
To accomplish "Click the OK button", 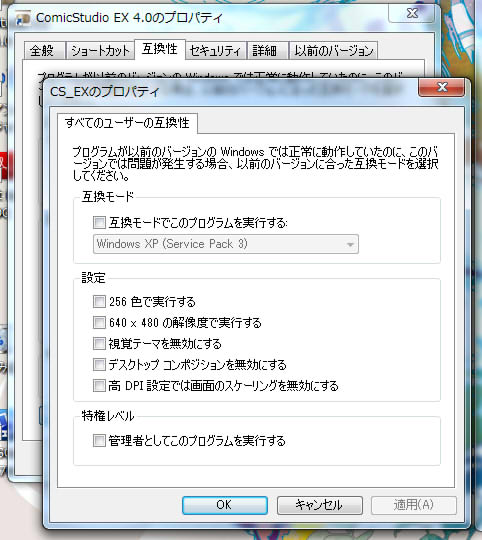I will [225, 505].
